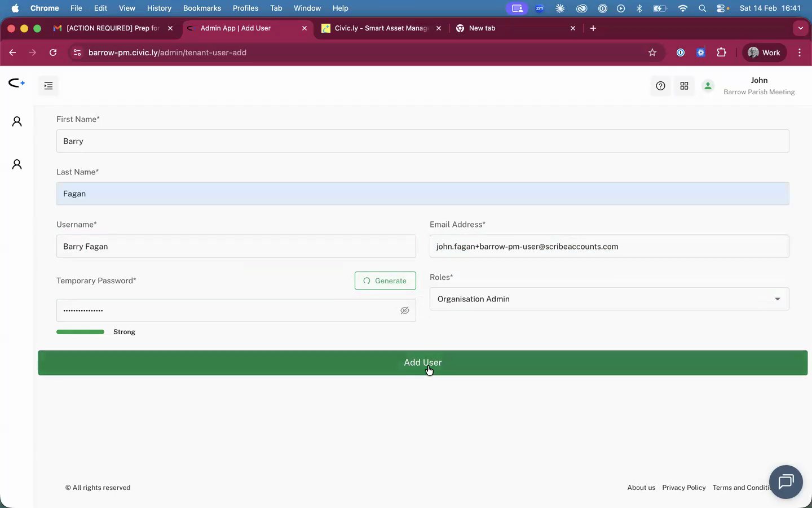Click the Add User button

(x=423, y=362)
